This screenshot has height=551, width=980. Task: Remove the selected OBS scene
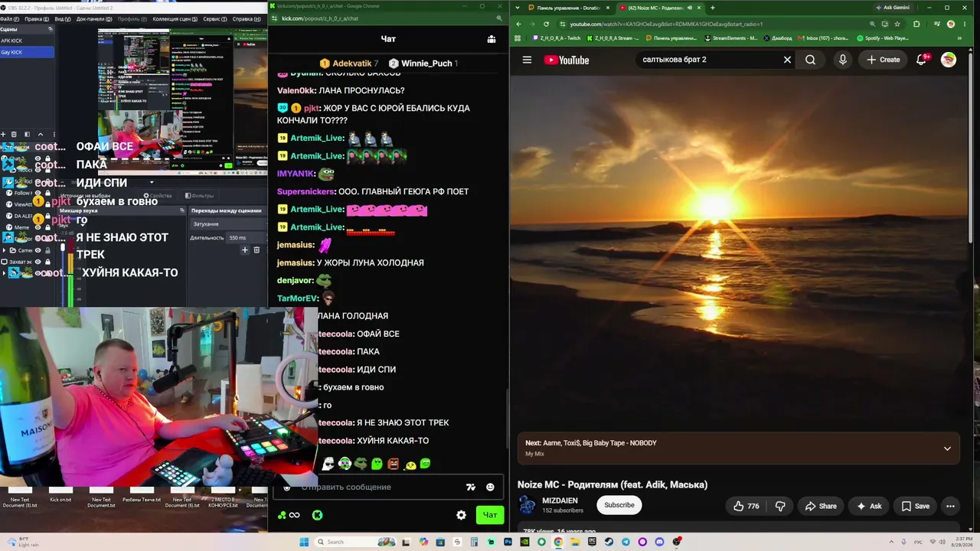[x=15, y=134]
